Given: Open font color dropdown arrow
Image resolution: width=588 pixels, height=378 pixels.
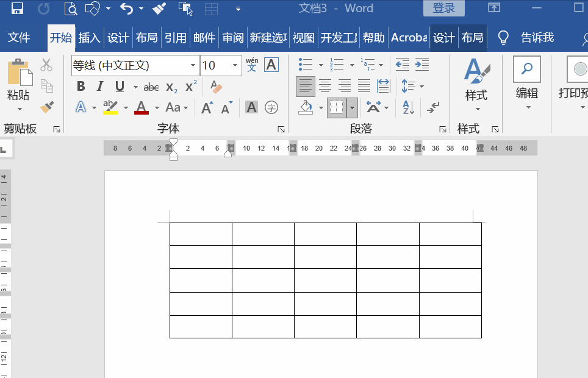Looking at the screenshot, I should [157, 108].
